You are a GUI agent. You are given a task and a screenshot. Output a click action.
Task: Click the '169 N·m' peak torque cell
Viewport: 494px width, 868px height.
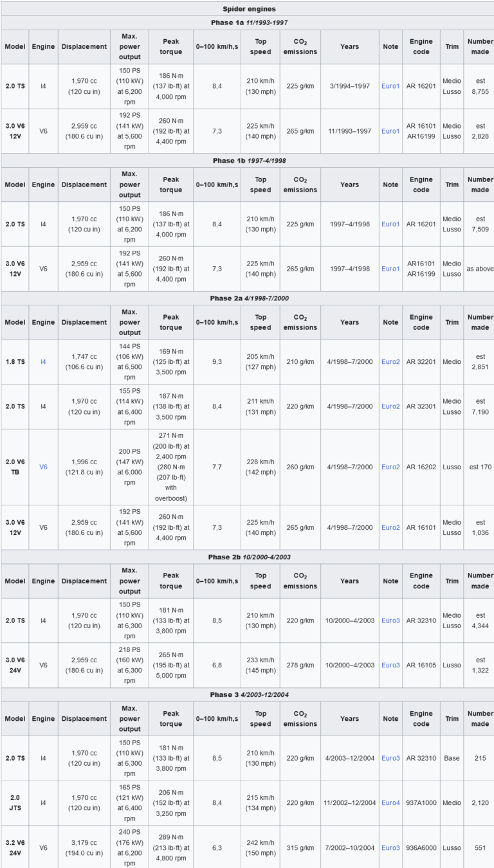(x=171, y=362)
